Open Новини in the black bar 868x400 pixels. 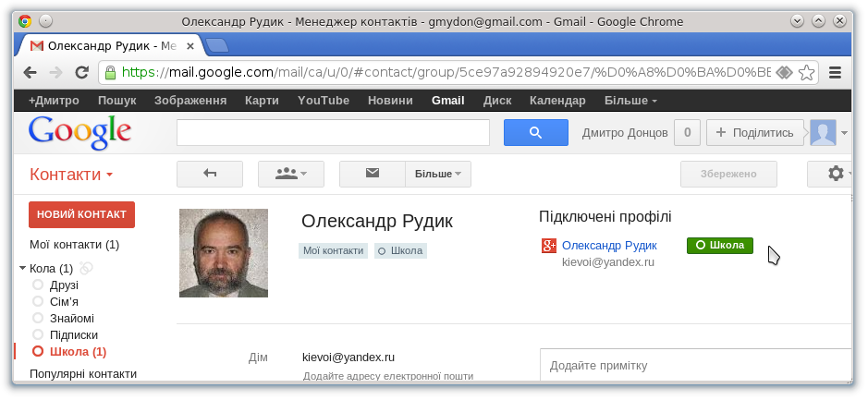click(x=390, y=101)
